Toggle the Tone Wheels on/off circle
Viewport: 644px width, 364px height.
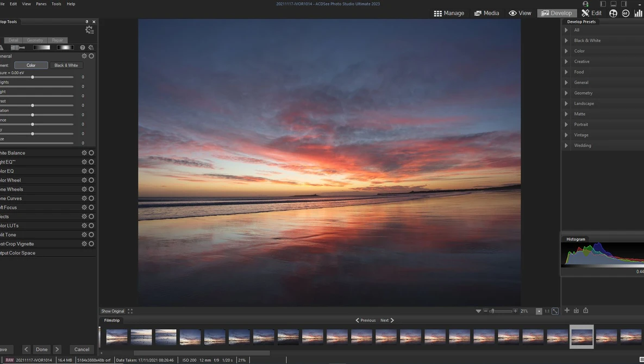click(x=92, y=189)
